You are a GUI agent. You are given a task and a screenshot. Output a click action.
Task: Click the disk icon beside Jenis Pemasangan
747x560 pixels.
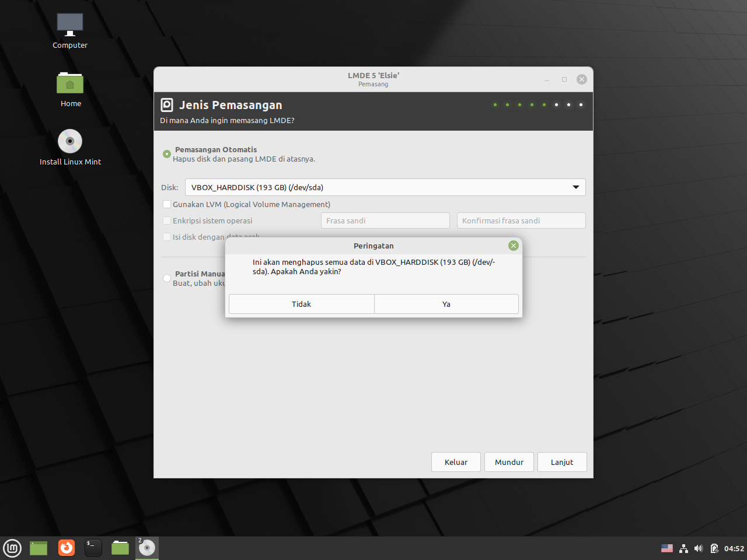(167, 105)
